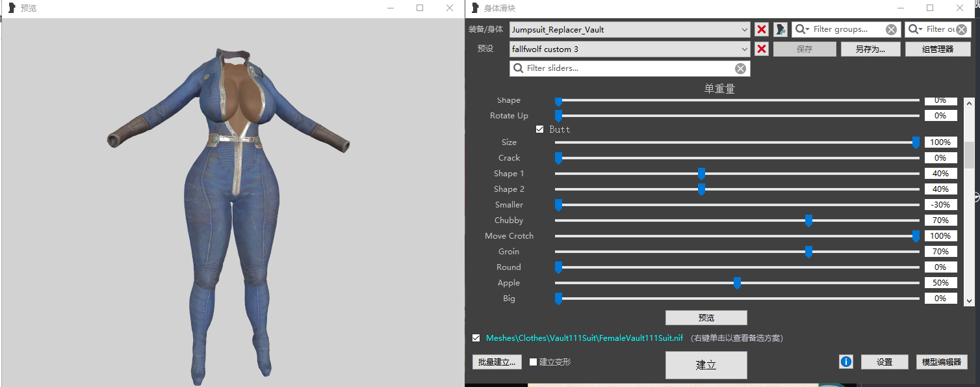The width and height of the screenshot is (980, 387).
Task: Click the Butt Size slider handle
Action: click(916, 142)
